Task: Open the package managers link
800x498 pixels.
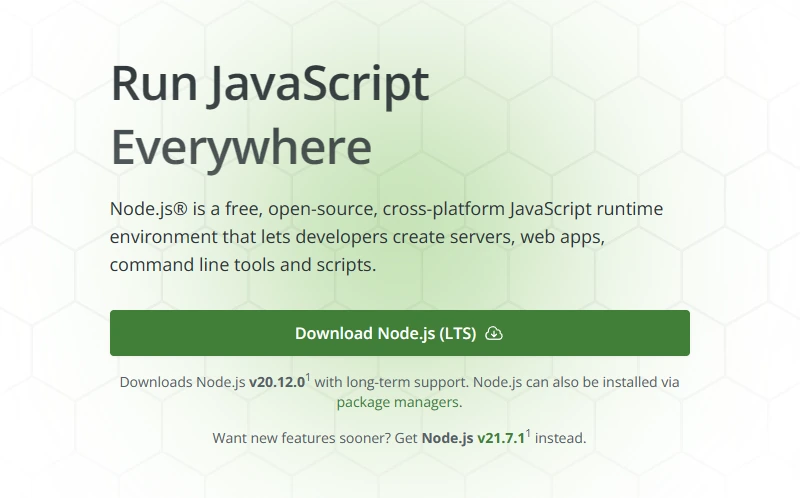Action: pos(399,402)
